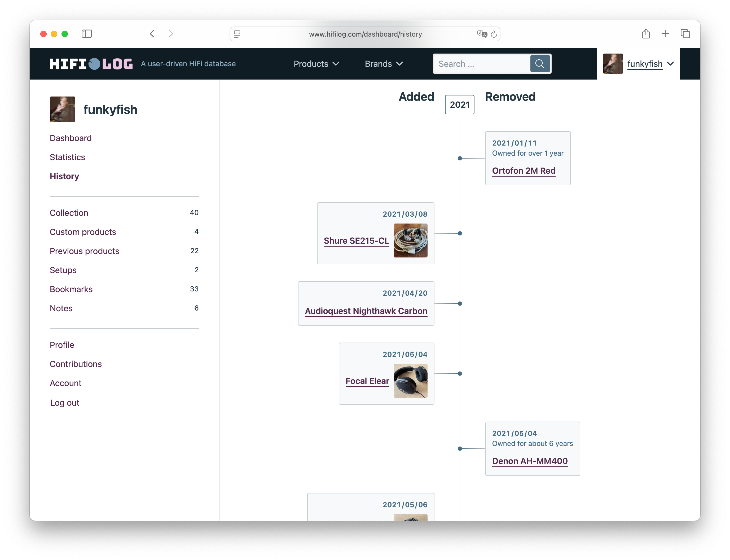Open Audioquest Nighthawk Carbon link
730x560 pixels.
pos(366,311)
